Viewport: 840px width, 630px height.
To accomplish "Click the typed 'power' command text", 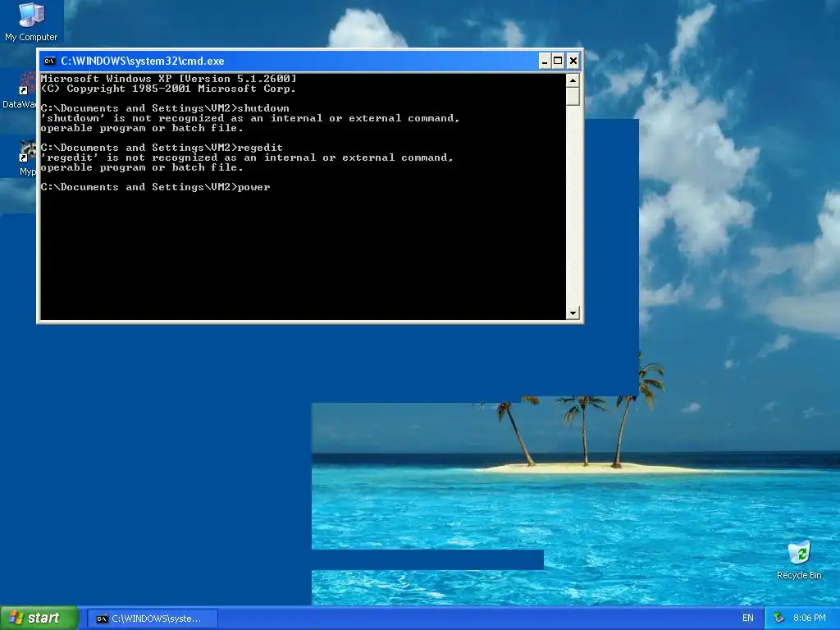I will (x=253, y=187).
